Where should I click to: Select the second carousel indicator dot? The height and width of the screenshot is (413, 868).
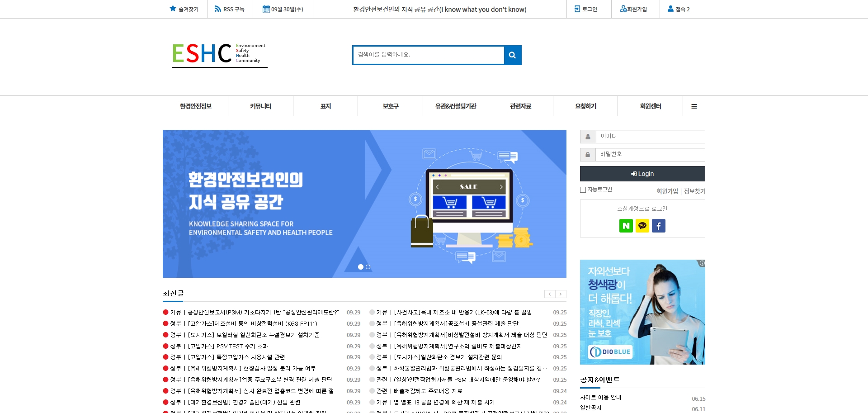tap(368, 267)
